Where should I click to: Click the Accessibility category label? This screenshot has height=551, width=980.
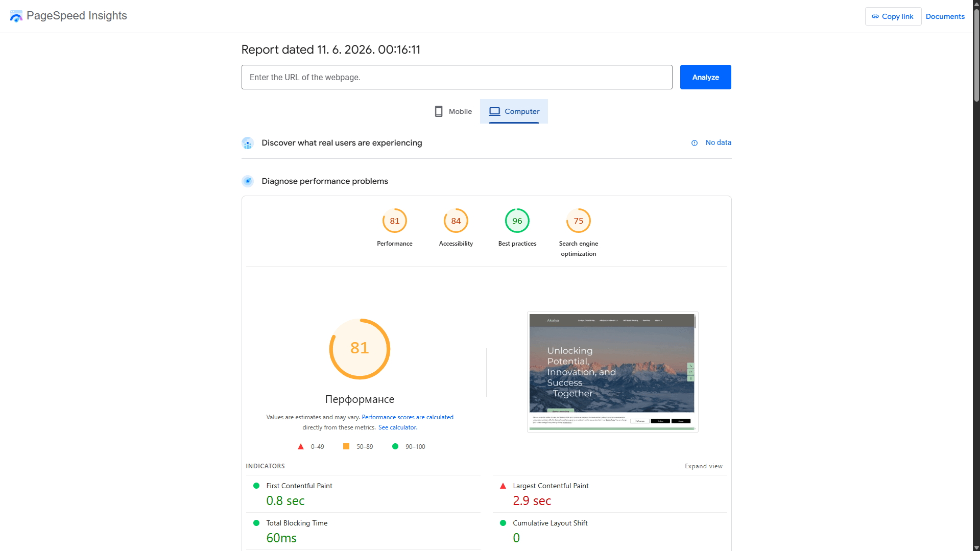coord(456,244)
